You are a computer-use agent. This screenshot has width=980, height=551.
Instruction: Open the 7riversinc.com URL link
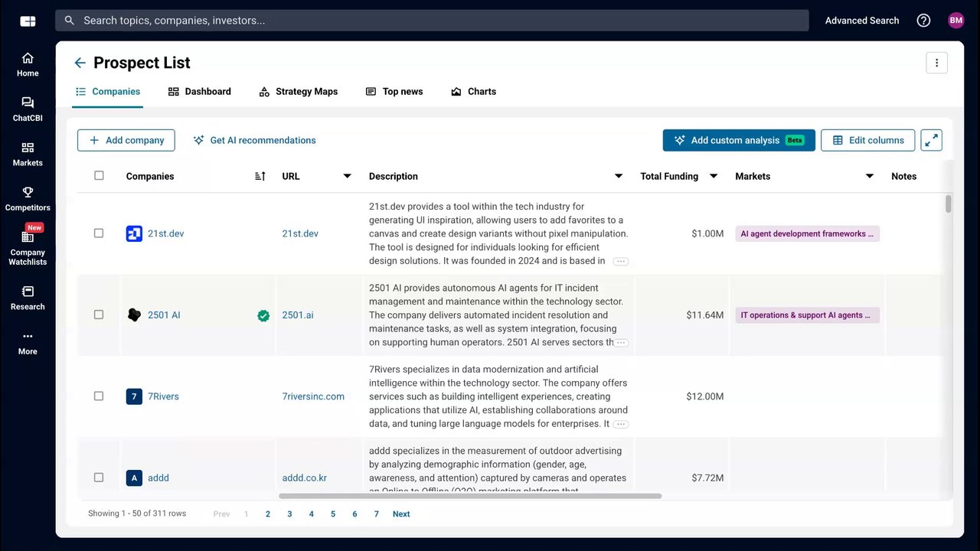[313, 396]
